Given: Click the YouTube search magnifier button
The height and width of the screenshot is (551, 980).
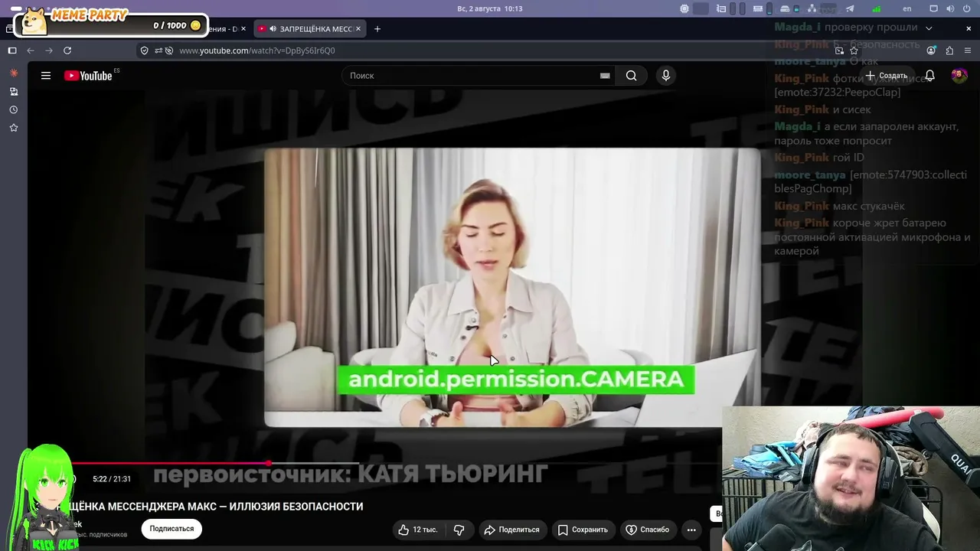Looking at the screenshot, I should [631, 76].
